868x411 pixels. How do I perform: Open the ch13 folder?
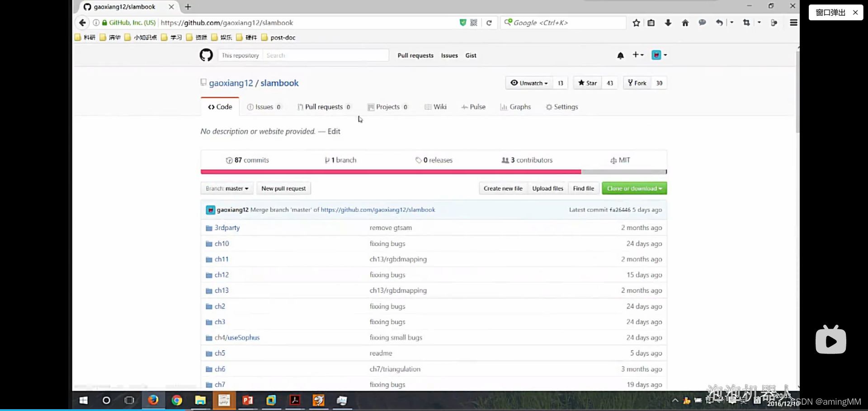tap(222, 290)
